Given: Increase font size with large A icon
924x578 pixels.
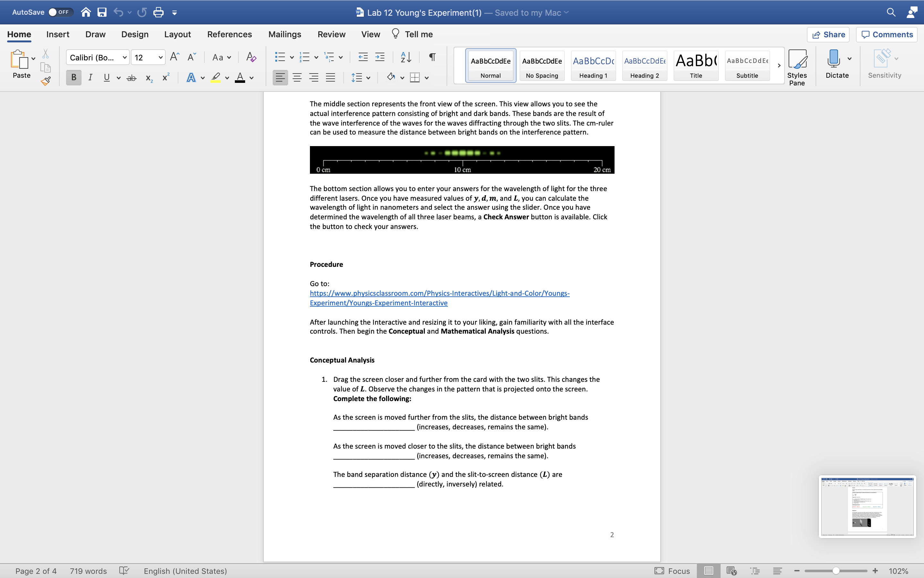Looking at the screenshot, I should [175, 57].
